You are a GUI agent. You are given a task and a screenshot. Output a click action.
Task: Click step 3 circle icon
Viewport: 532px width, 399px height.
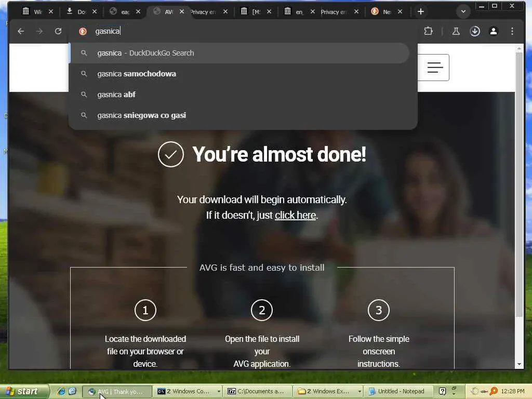(x=379, y=310)
